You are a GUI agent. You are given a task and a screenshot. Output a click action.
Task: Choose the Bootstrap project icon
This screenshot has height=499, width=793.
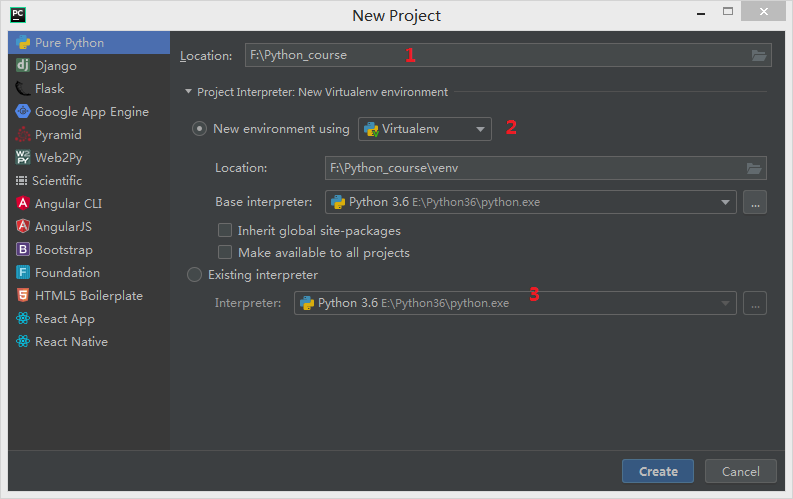point(23,249)
